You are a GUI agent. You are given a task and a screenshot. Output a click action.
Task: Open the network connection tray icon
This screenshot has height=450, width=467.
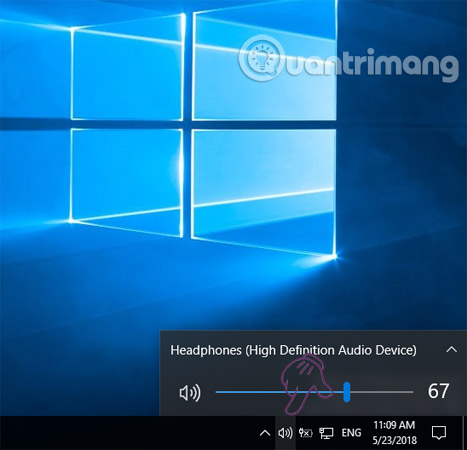coord(326,433)
